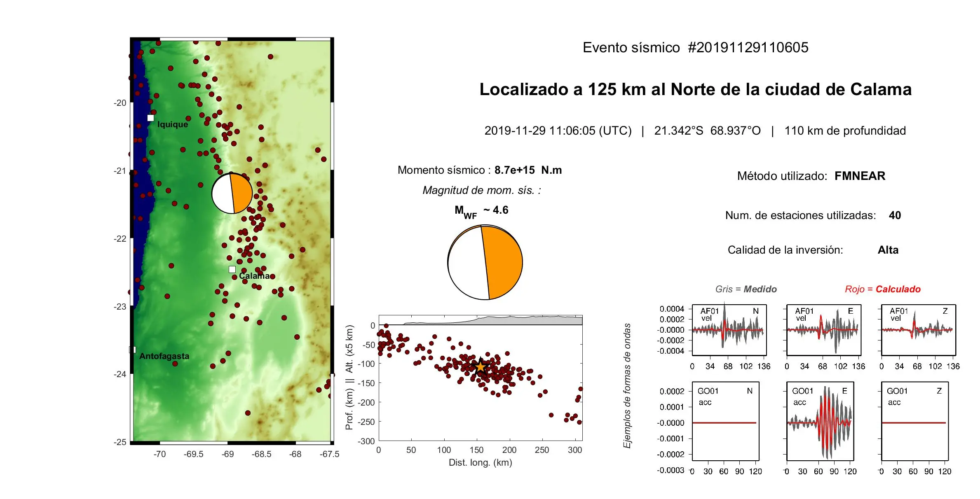Click the 'Prof. (km) || Alt. (x5 km)' axis label
The height and width of the screenshot is (499, 980).
point(349,378)
